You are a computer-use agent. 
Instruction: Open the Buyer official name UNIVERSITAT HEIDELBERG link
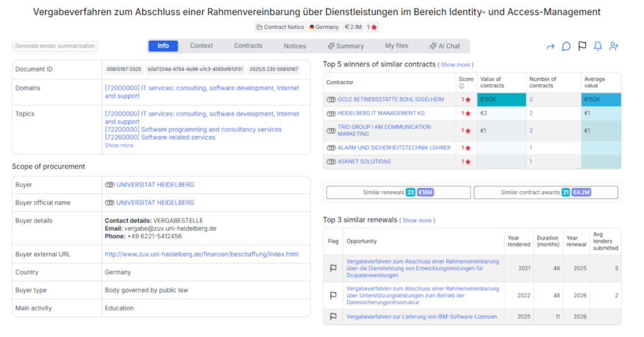tap(155, 203)
